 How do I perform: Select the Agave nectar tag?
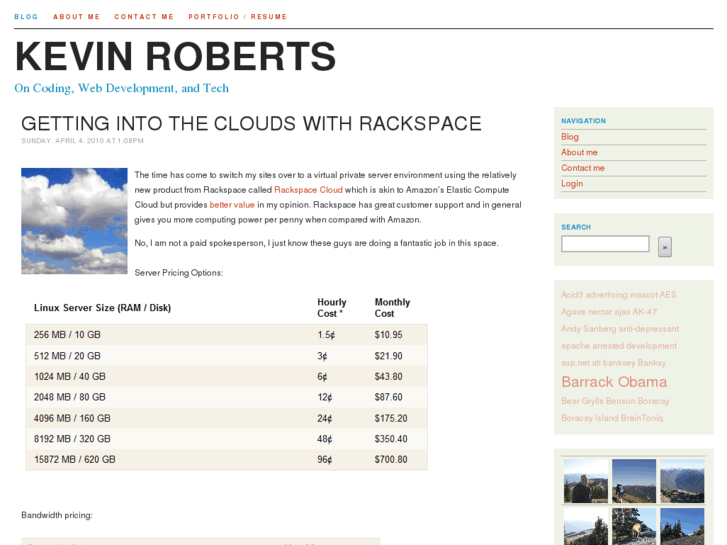pos(587,312)
